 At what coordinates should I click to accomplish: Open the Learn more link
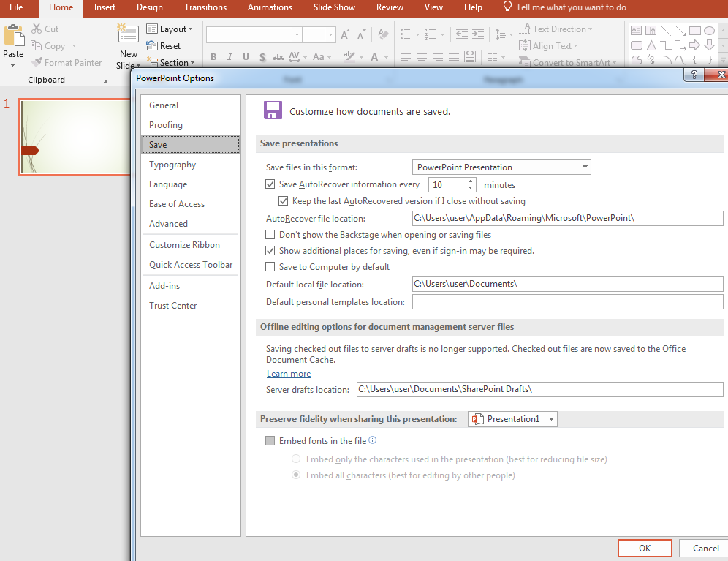click(289, 374)
